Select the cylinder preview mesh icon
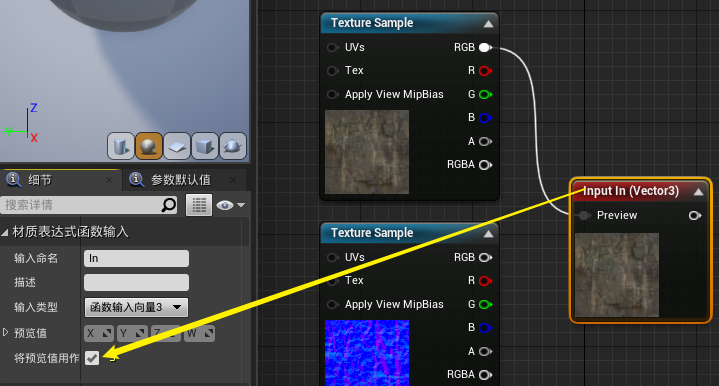The image size is (719, 386). (121, 146)
